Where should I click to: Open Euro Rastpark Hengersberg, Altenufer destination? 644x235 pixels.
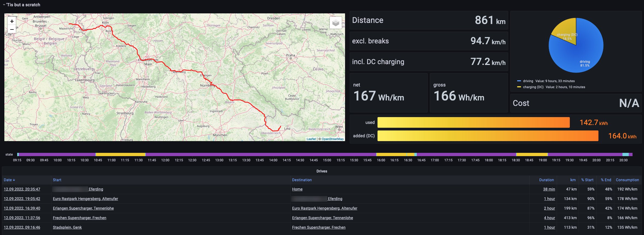[x=324, y=208]
